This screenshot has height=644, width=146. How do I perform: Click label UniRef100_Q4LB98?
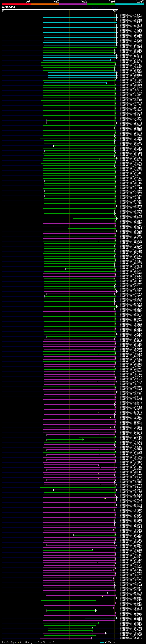pos(131,105)
